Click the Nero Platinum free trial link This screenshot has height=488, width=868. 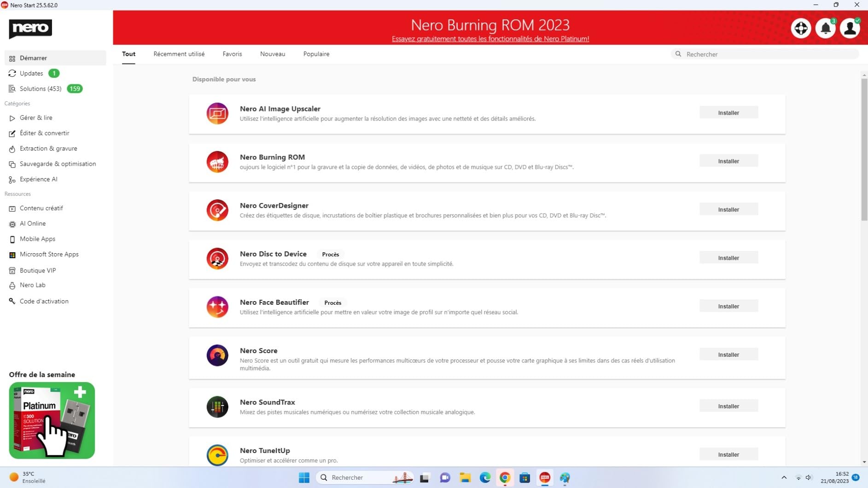coord(490,39)
